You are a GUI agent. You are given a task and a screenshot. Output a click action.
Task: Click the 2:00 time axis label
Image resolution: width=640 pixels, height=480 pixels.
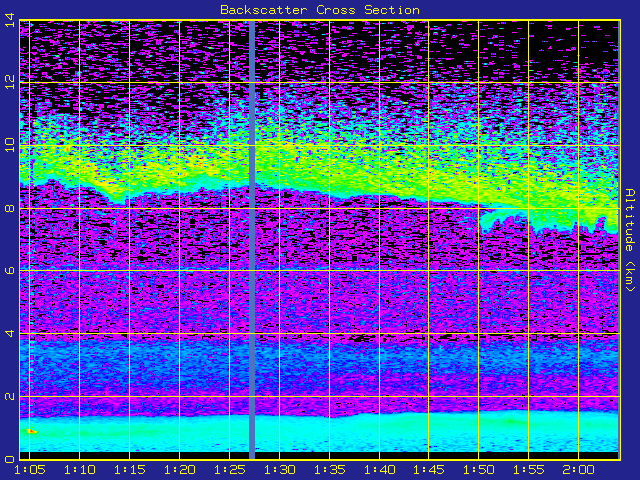pyautogui.click(x=578, y=470)
